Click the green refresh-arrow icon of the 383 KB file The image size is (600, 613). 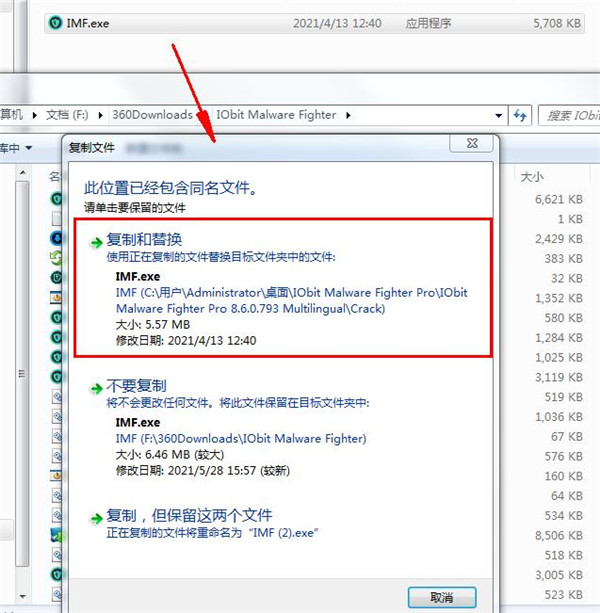(x=57, y=258)
